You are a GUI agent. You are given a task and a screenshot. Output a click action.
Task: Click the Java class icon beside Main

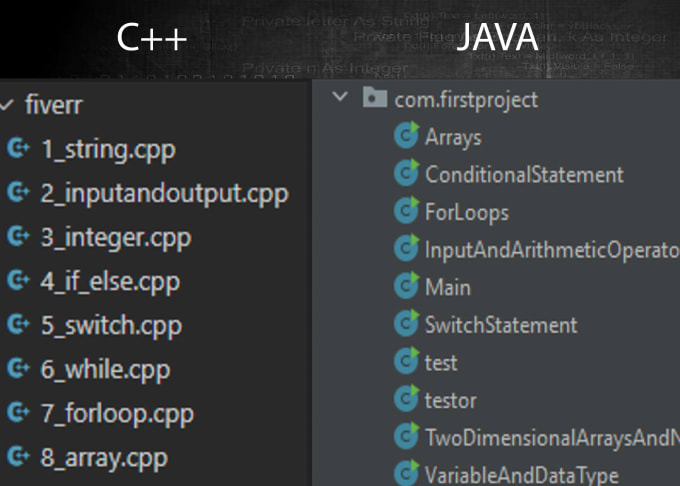(406, 286)
